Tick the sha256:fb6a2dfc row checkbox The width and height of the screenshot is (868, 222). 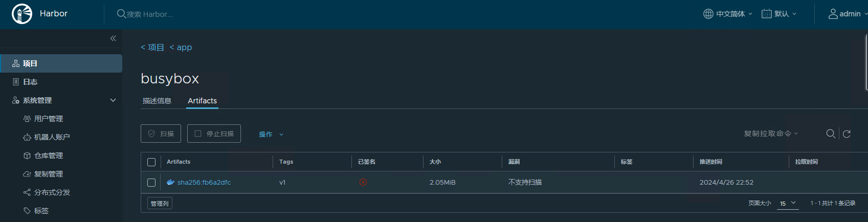pyautogui.click(x=151, y=183)
